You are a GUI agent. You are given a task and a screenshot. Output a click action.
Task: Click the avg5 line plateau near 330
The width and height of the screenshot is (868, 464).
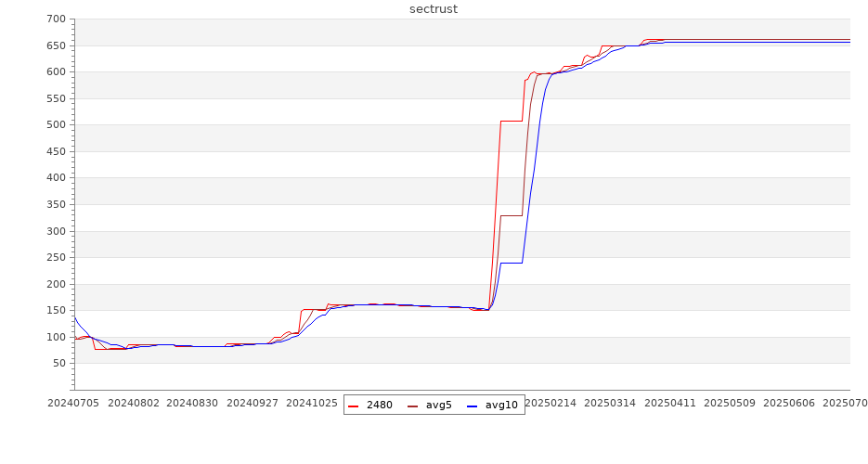[512, 215]
